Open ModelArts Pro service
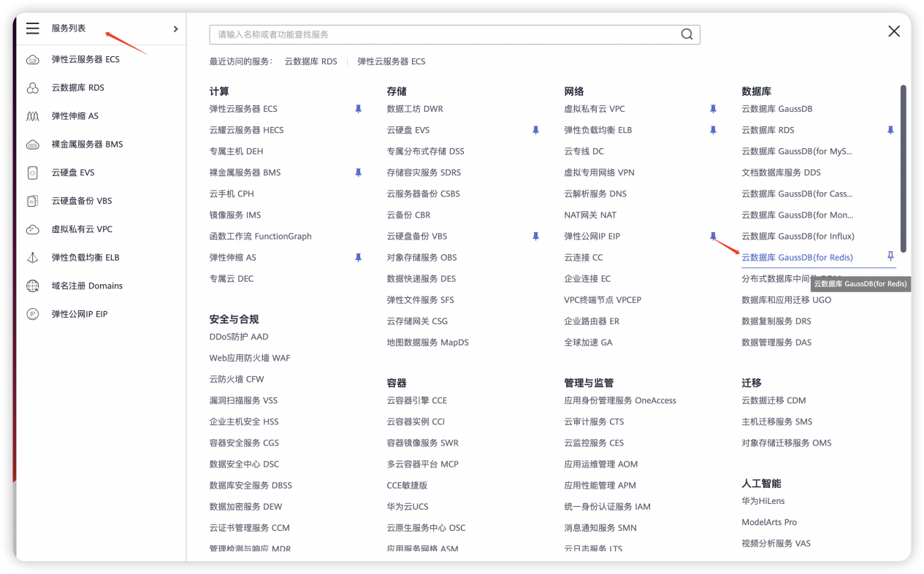The height and width of the screenshot is (574, 924). [x=769, y=522]
